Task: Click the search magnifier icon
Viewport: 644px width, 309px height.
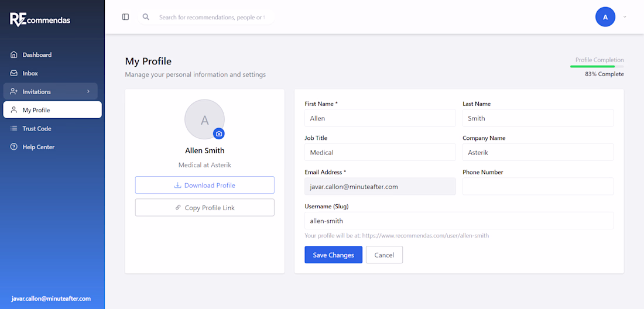Action: (146, 17)
